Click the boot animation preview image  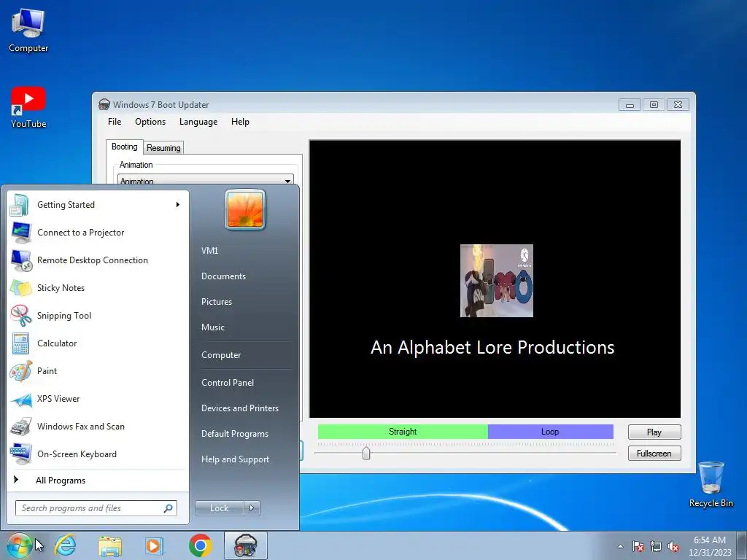pos(496,281)
